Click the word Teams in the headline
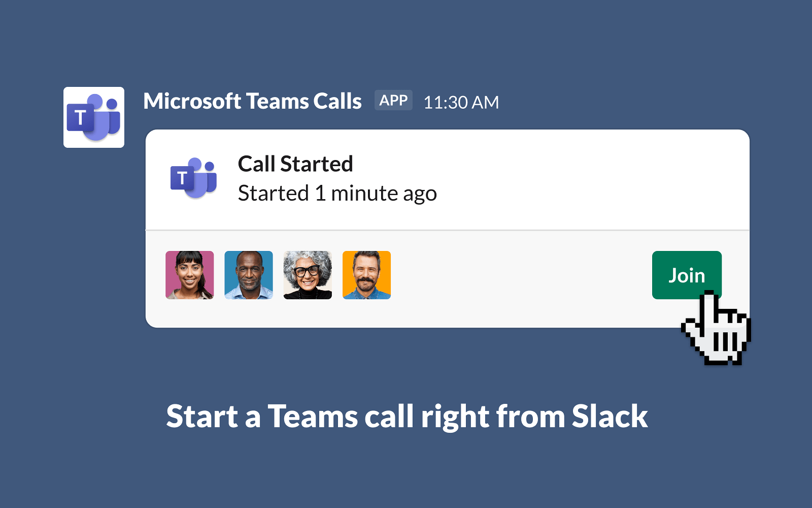 [x=313, y=417]
